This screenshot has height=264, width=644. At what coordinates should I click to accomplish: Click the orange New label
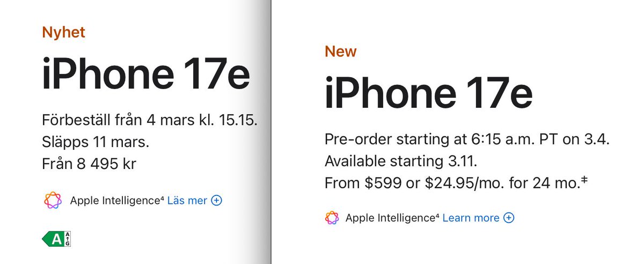pos(340,52)
